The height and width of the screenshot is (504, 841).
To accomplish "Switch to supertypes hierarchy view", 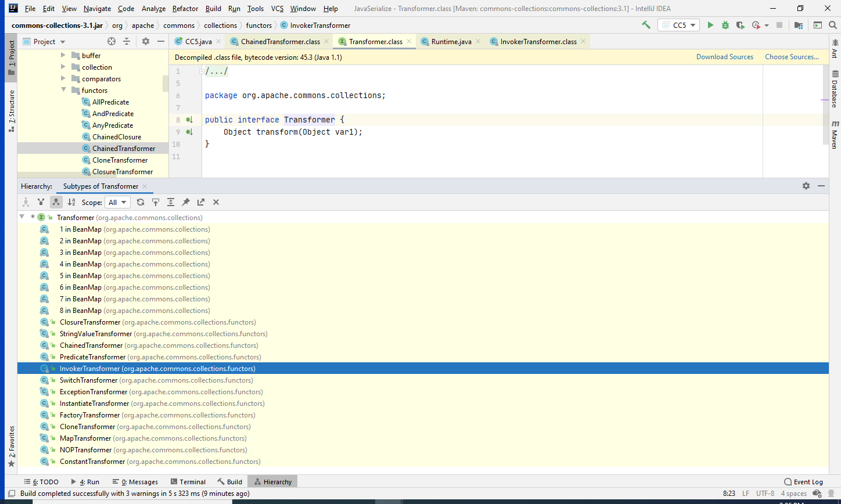I will click(x=41, y=202).
